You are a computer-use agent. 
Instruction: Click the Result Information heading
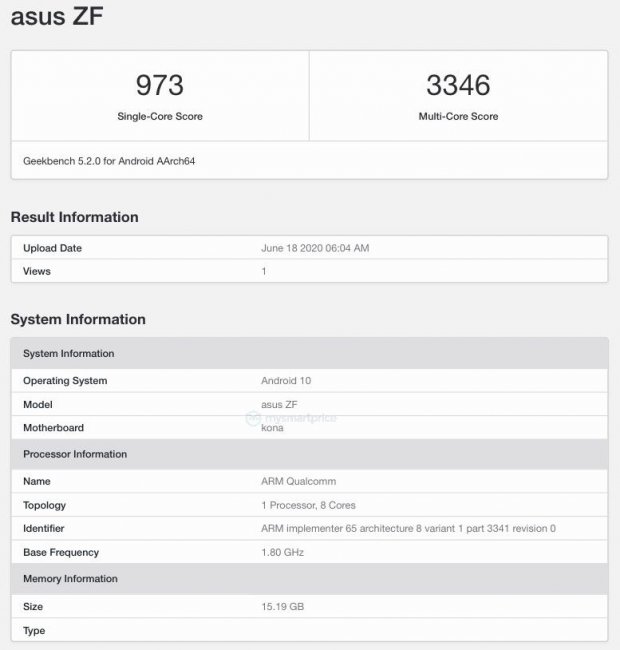74,217
